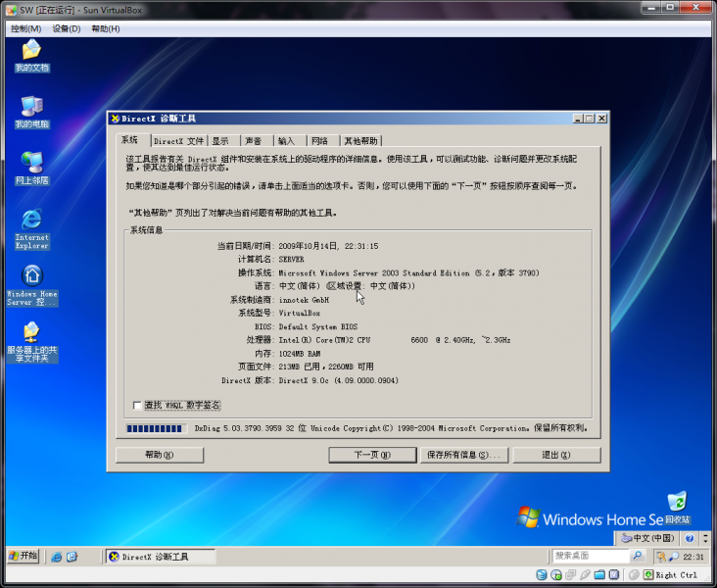Minimize the DirectX 诊断工具 dialog

(x=578, y=119)
